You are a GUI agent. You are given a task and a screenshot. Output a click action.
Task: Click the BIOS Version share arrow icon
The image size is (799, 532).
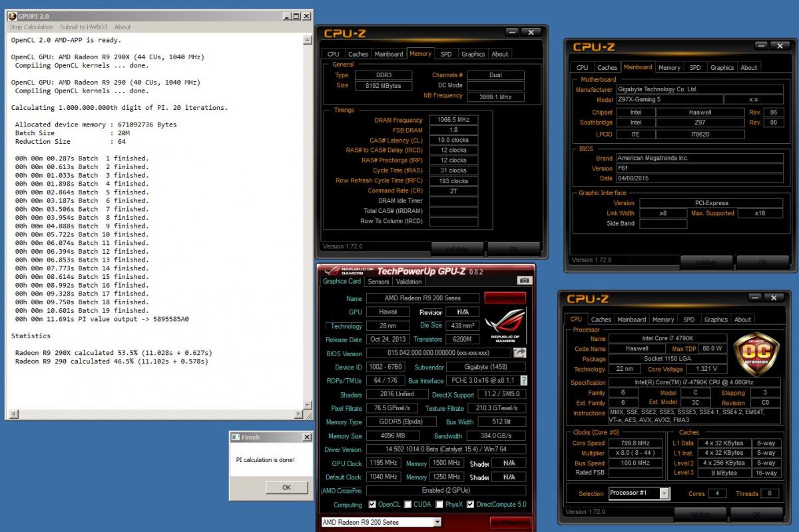[x=519, y=353]
